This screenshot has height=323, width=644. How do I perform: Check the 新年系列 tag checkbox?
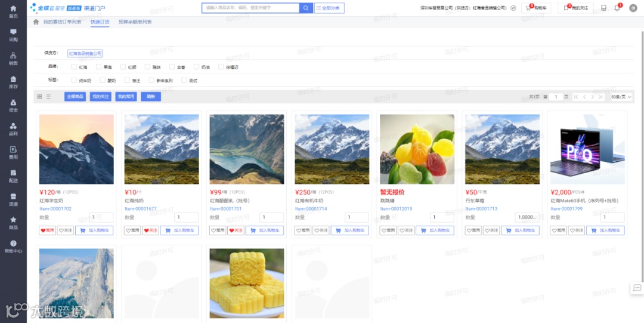151,80
